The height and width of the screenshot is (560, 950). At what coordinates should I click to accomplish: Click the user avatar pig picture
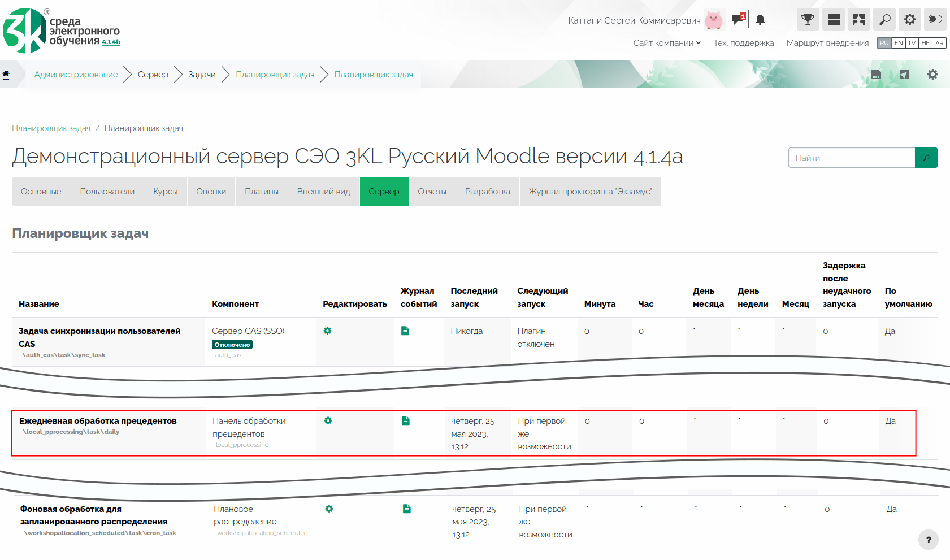click(714, 20)
